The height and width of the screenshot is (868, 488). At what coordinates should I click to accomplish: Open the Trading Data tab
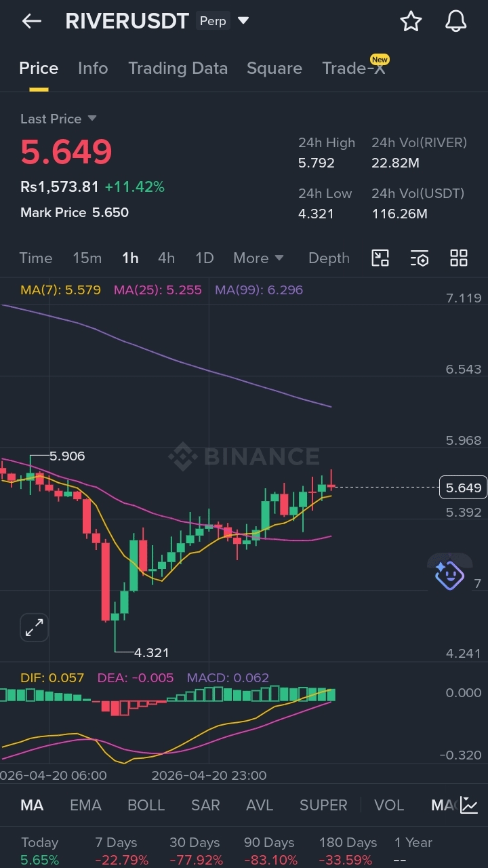178,68
